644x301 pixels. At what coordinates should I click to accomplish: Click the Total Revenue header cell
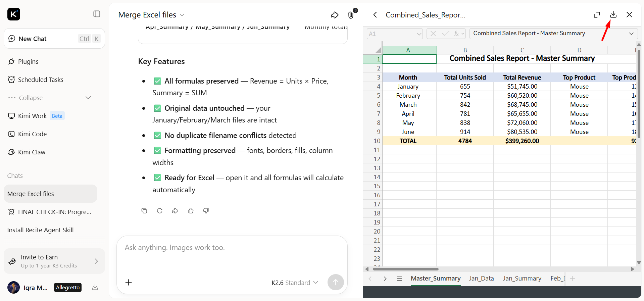522,78
